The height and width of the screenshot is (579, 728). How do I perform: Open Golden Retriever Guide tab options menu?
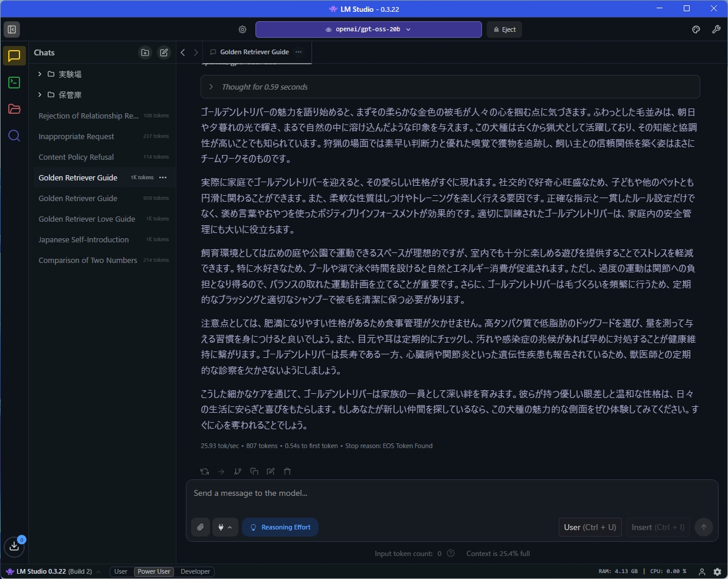tap(299, 52)
